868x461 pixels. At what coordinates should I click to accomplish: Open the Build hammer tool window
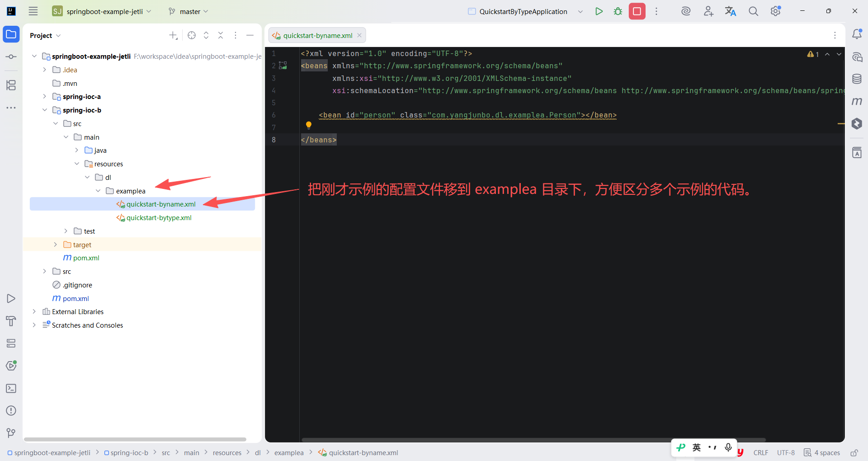point(11,321)
